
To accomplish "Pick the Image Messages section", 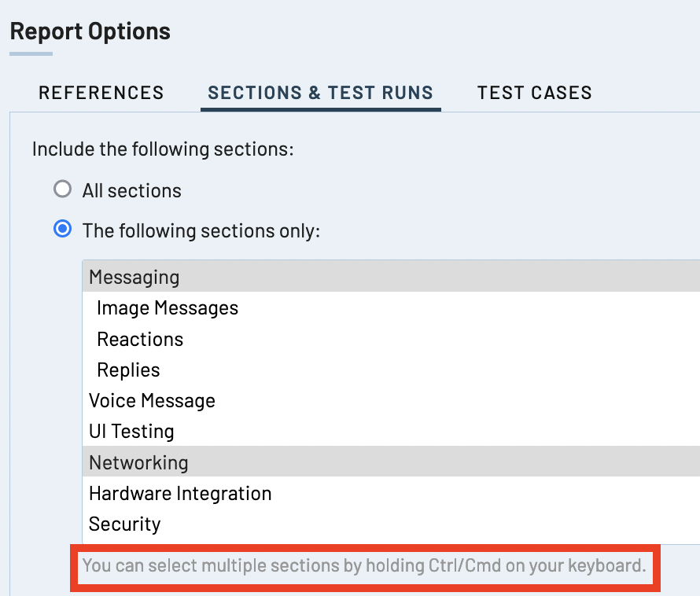I will tap(167, 307).
